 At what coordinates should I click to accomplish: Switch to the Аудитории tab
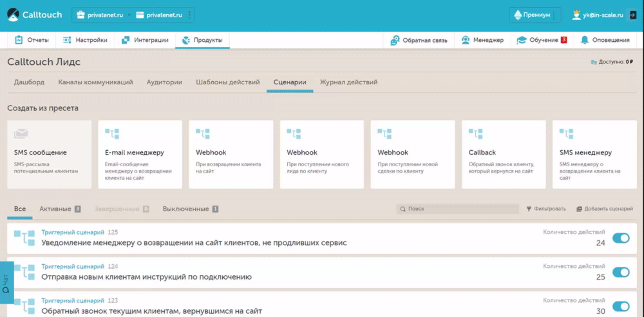(164, 82)
